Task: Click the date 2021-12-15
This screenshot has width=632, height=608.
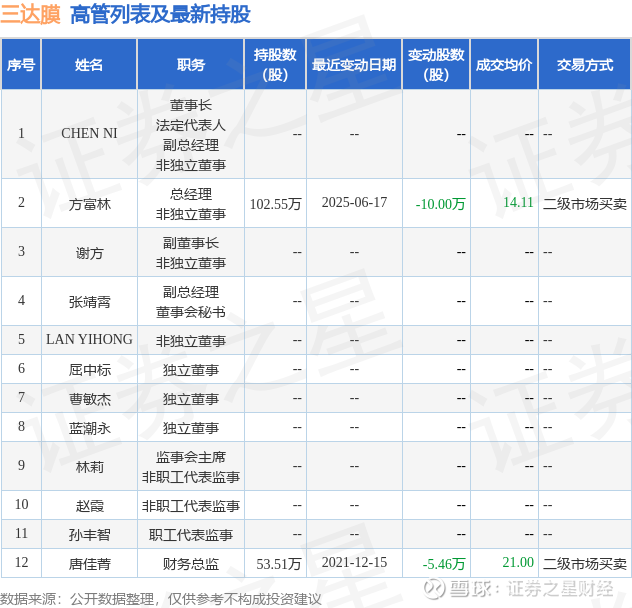Action: 354,562
